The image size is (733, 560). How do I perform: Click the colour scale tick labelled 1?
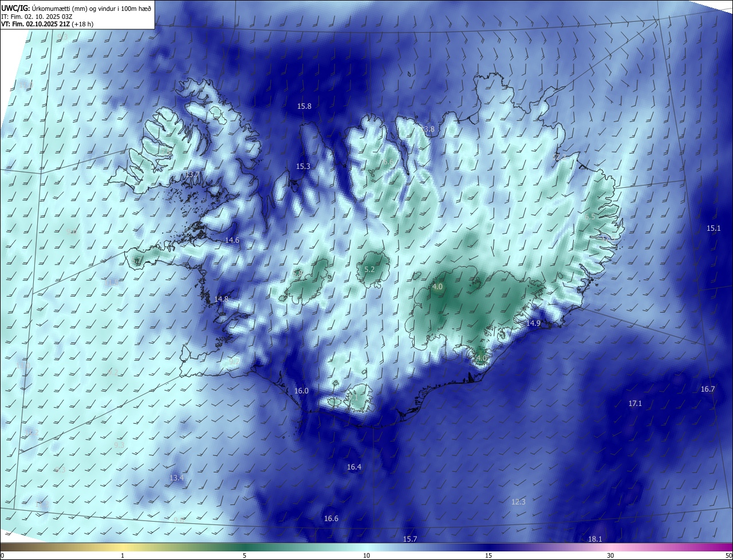(x=123, y=556)
